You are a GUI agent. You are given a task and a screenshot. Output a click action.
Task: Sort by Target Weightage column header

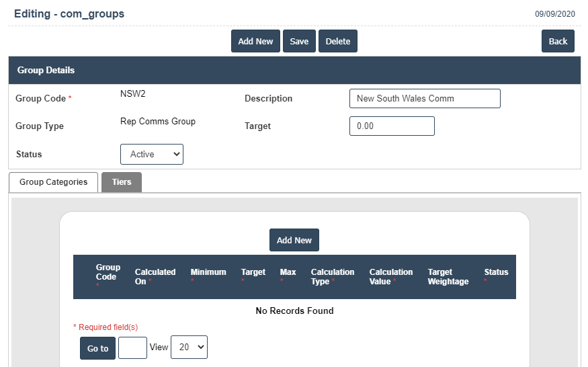click(448, 277)
